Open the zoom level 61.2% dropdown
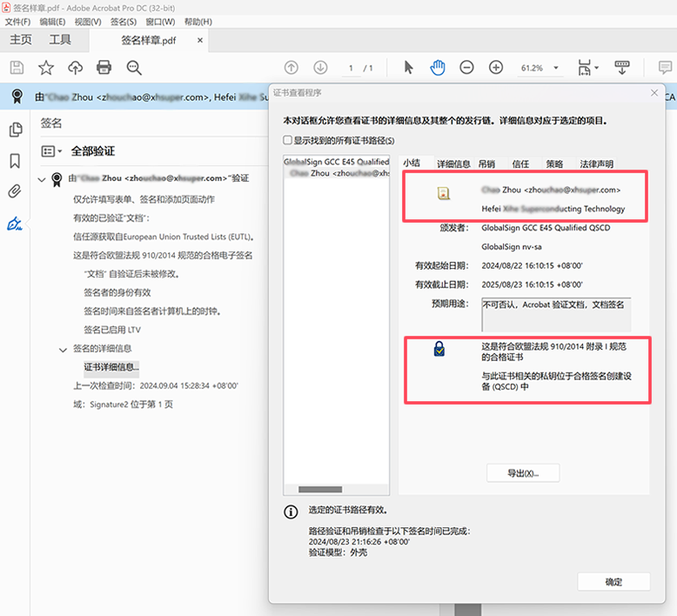Image resolution: width=677 pixels, height=616 pixels. 556,68
